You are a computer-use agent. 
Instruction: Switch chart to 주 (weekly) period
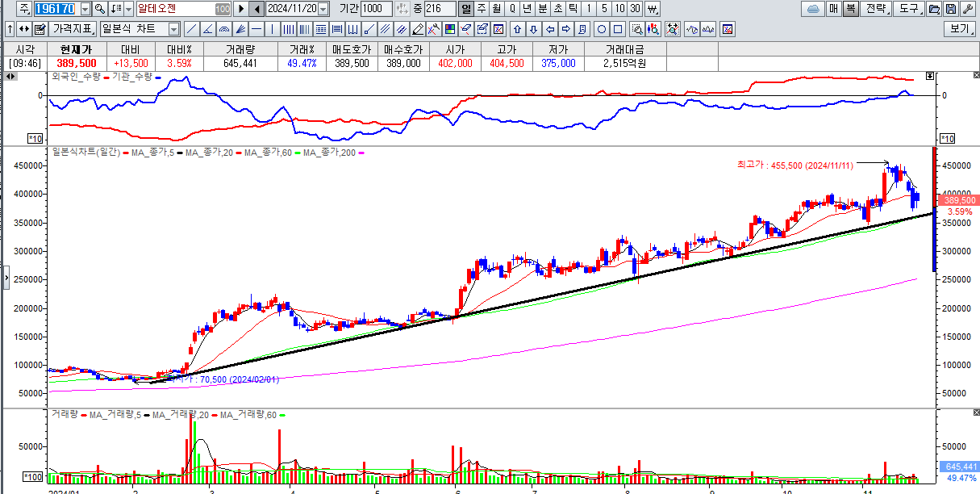(482, 9)
